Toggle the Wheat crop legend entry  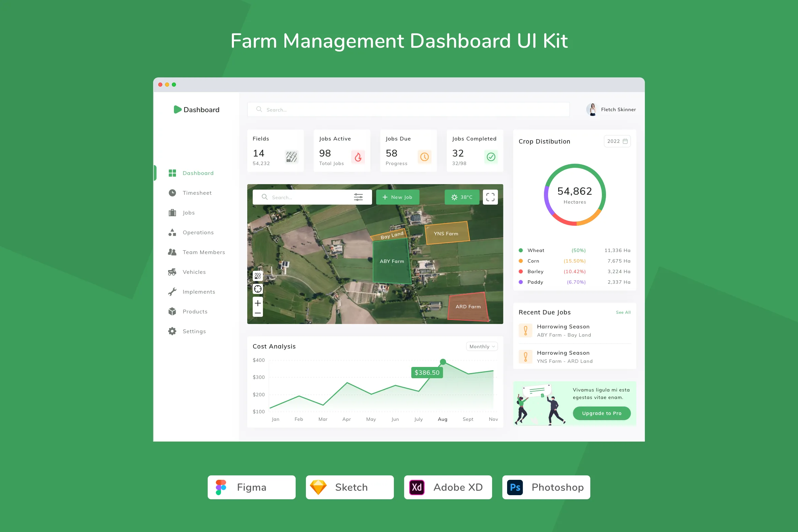pyautogui.click(x=535, y=250)
